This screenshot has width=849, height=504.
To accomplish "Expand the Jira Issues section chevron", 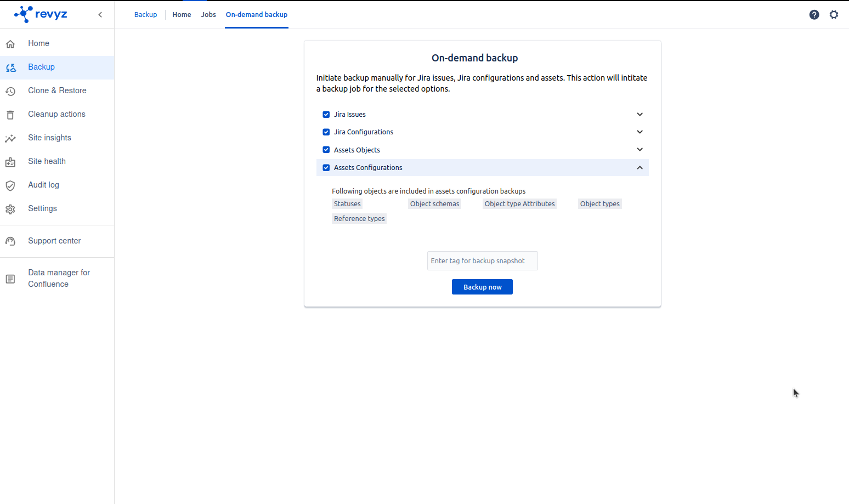I will (x=639, y=115).
